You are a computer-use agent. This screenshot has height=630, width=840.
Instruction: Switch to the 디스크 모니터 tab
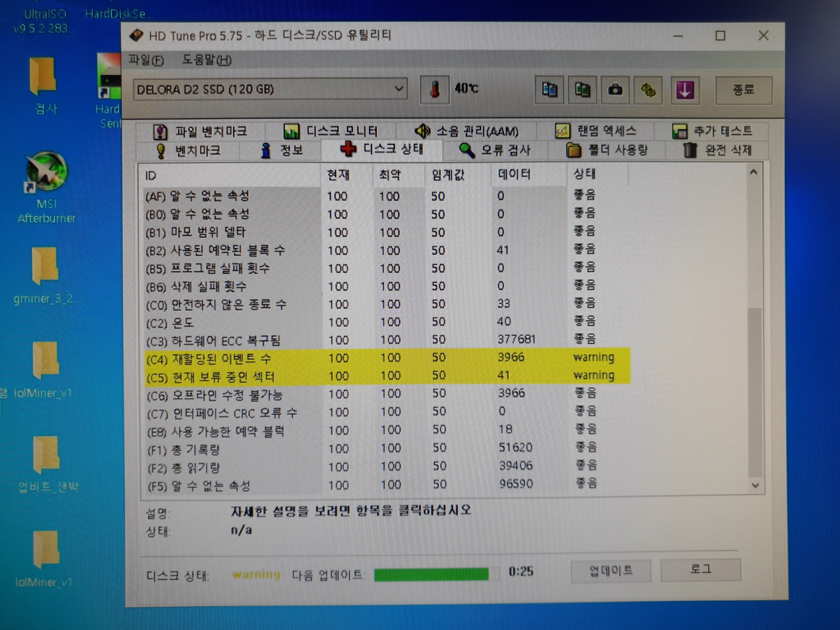click(x=330, y=131)
